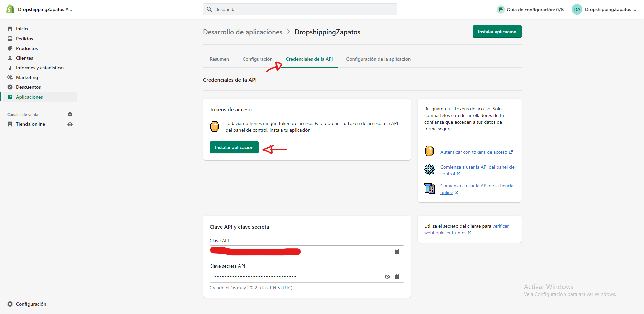Open Pedidos in the sidebar

click(x=24, y=39)
